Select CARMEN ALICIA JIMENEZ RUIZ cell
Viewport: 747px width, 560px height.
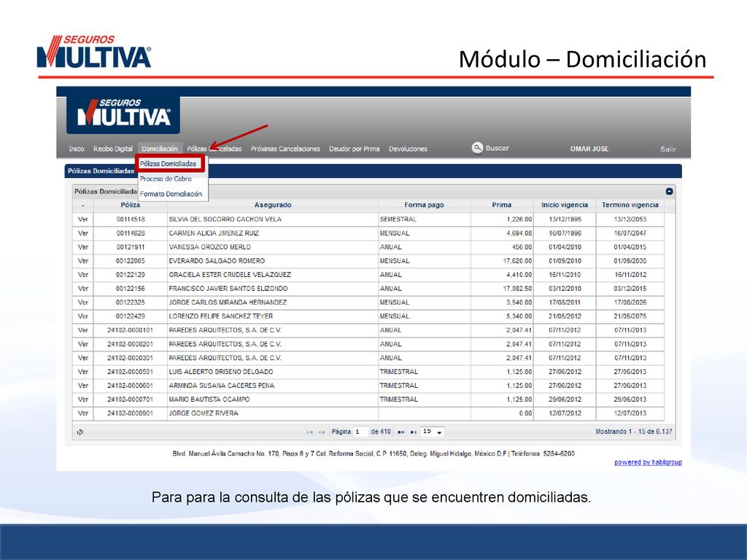273,233
